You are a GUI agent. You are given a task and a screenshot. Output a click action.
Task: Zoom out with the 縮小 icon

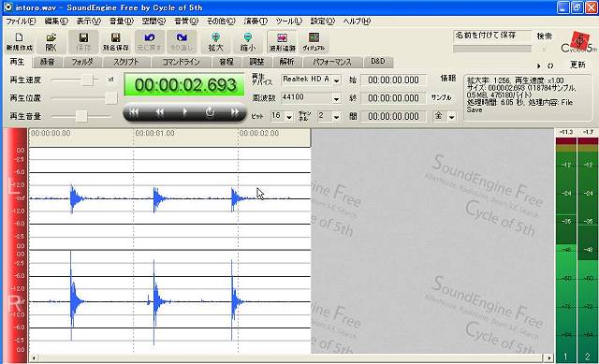(247, 41)
